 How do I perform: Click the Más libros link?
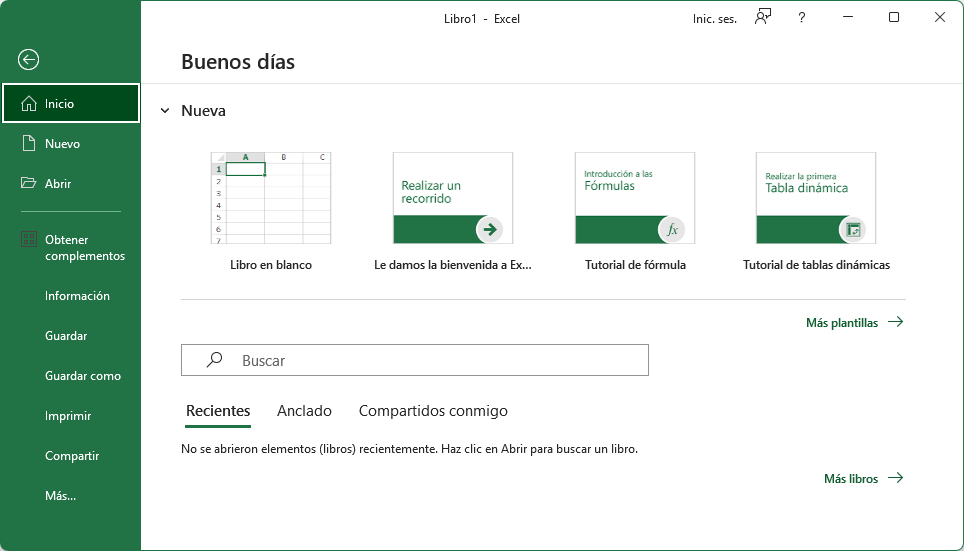(864, 478)
